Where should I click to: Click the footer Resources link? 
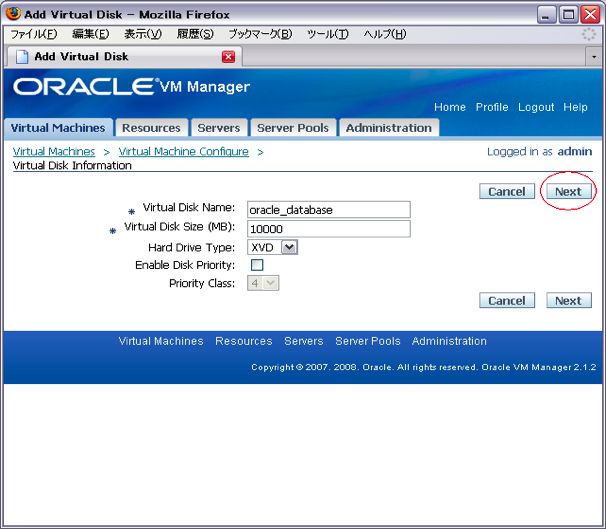(x=243, y=341)
